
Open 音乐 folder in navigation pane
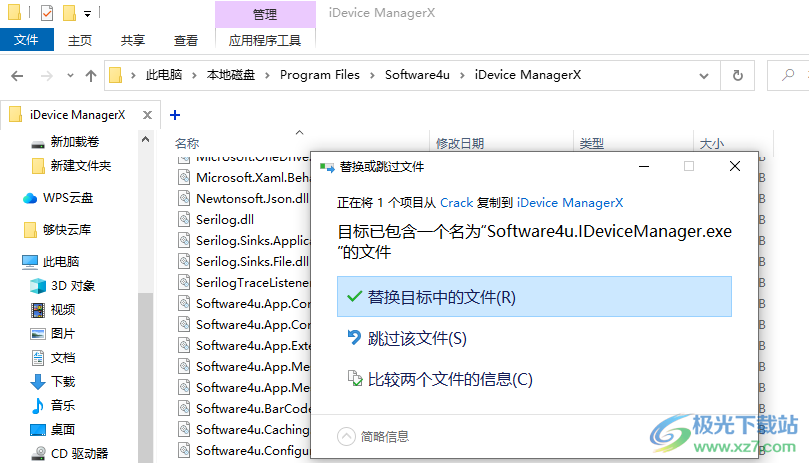click(x=63, y=405)
